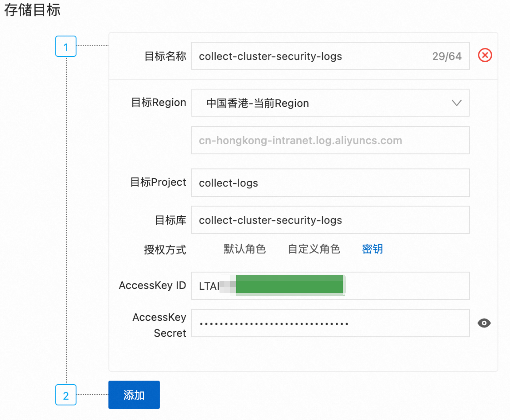Click the step 2 number box
The width and height of the screenshot is (510, 420).
(66, 395)
